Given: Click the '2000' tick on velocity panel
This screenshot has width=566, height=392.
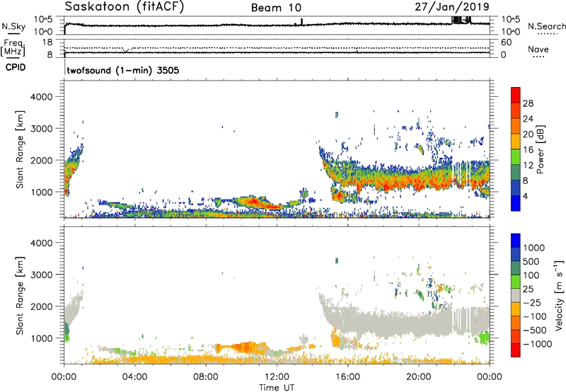Looking at the screenshot, I should click(x=41, y=306).
